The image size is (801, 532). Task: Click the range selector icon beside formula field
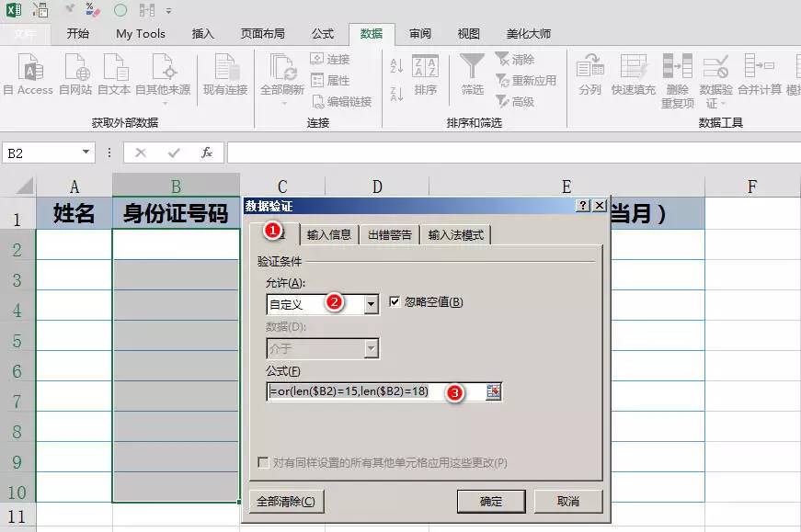click(x=494, y=391)
